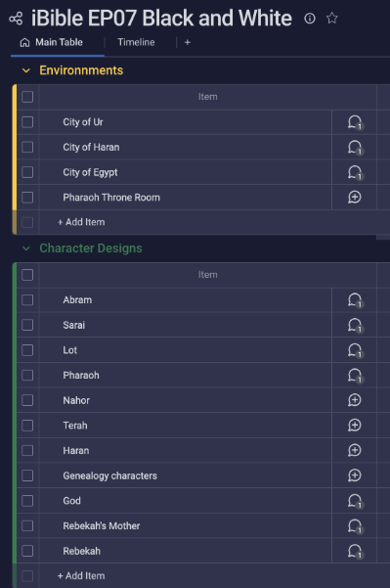Add a new board view with plus
The width and height of the screenshot is (390, 588).
pos(188,43)
